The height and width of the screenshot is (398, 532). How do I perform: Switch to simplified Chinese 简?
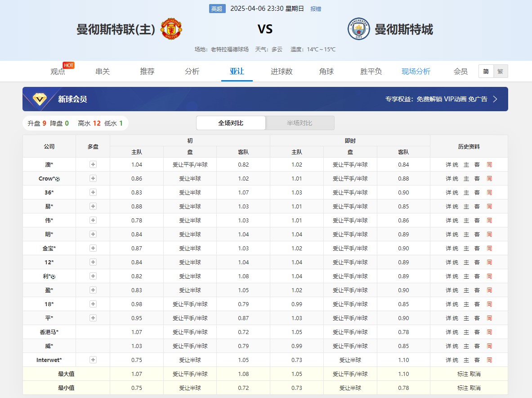[x=486, y=71]
